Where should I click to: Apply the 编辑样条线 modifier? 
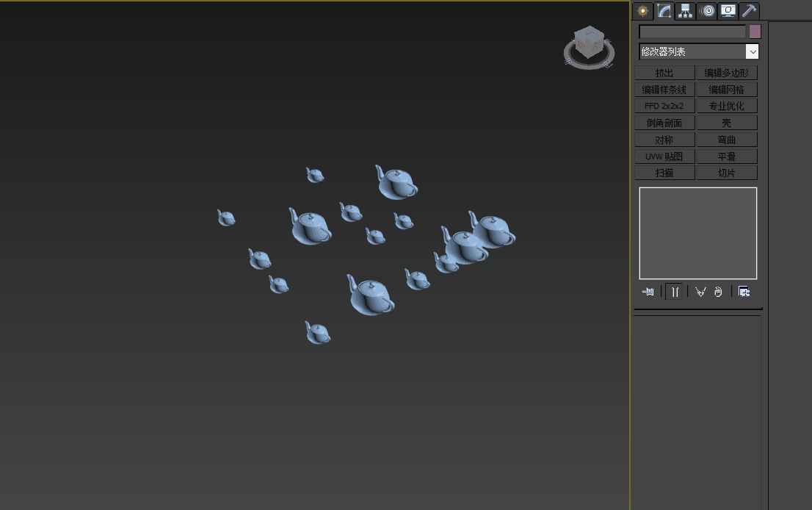[x=664, y=89]
